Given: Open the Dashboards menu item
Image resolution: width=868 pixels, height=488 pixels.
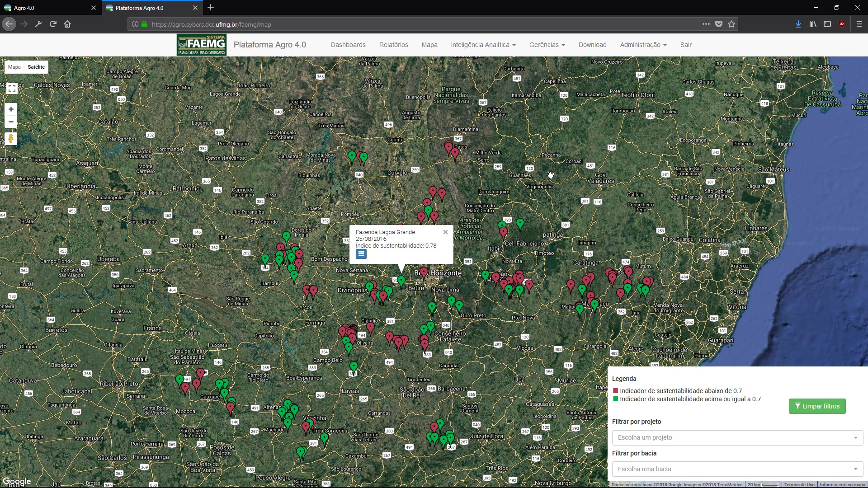Looking at the screenshot, I should pos(348,45).
